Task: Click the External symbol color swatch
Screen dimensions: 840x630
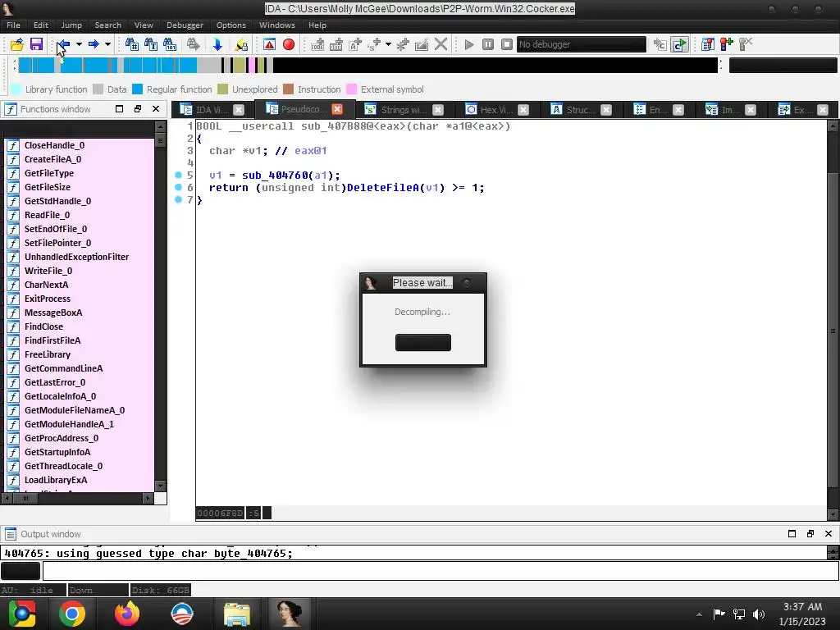Action: point(351,89)
